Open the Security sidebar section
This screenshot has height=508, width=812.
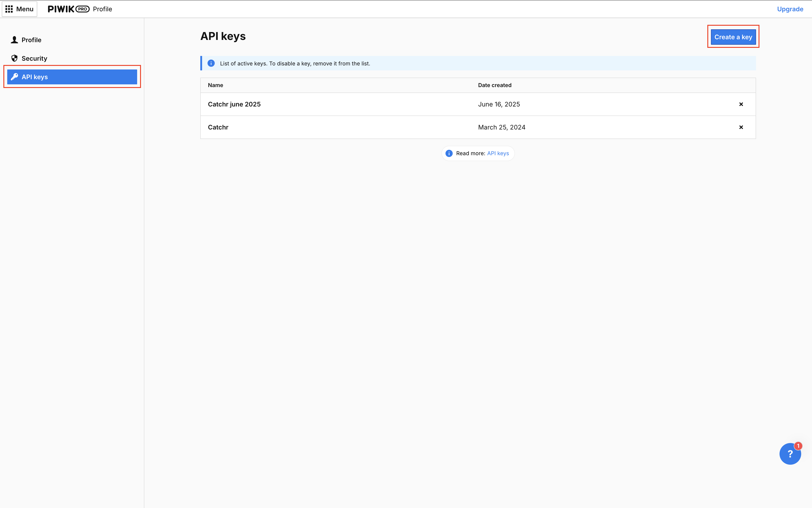[x=72, y=58]
